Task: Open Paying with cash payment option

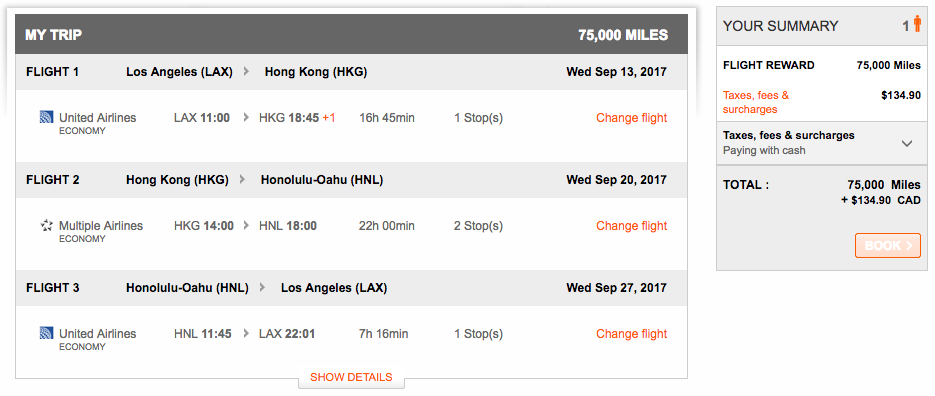Action: (x=764, y=150)
